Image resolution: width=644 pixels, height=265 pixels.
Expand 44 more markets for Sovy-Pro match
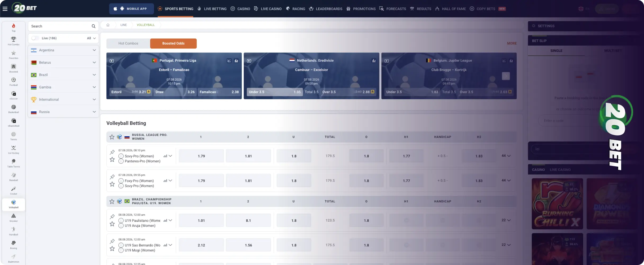pyautogui.click(x=506, y=156)
